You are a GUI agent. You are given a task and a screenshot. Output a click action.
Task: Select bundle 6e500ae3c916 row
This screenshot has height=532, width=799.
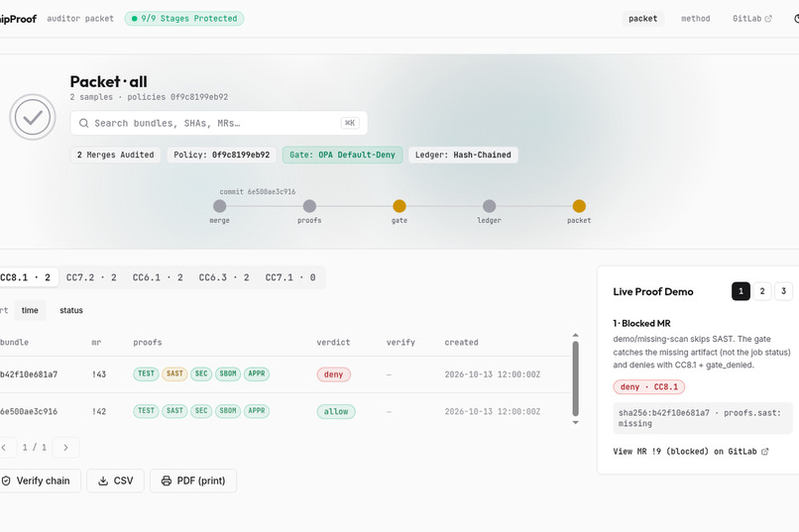pos(285,411)
